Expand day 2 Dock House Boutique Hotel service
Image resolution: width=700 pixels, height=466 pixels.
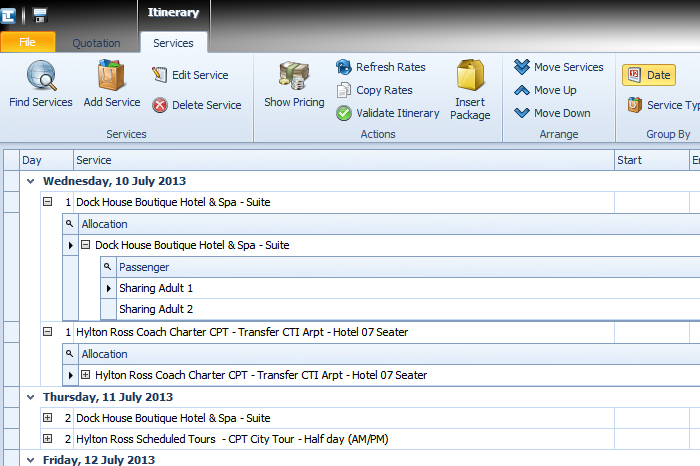click(47, 418)
